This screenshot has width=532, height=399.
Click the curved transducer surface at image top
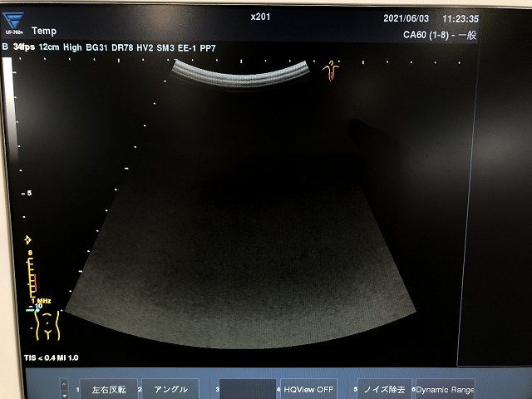(x=241, y=73)
